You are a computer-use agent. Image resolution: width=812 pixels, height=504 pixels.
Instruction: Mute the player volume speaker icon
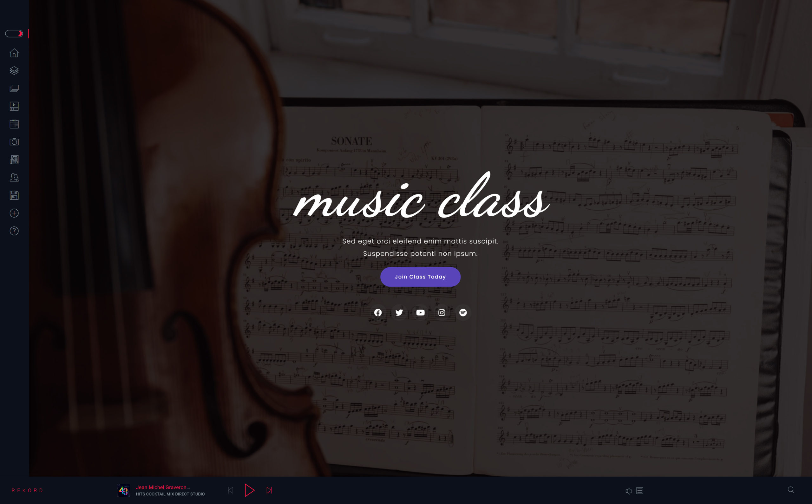coord(629,491)
